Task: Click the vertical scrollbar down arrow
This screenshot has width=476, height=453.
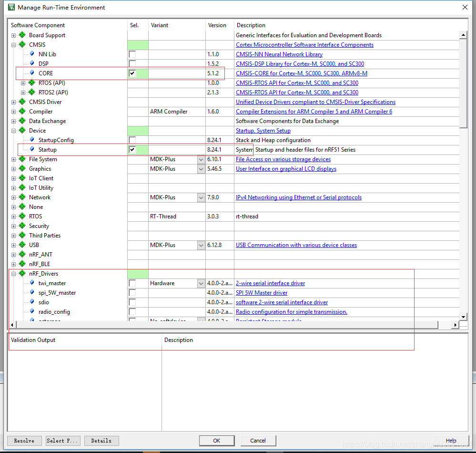Action: [x=463, y=316]
